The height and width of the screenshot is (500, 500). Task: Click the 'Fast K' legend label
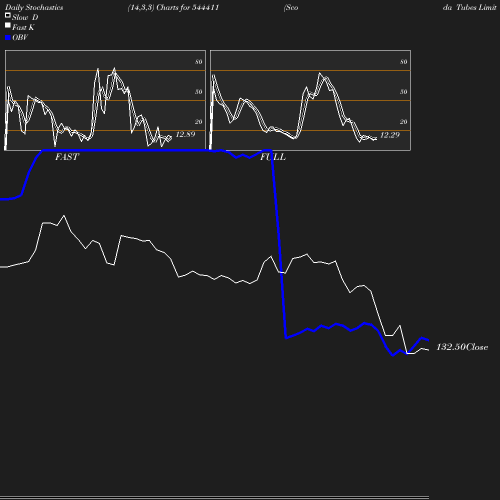(x=23, y=27)
